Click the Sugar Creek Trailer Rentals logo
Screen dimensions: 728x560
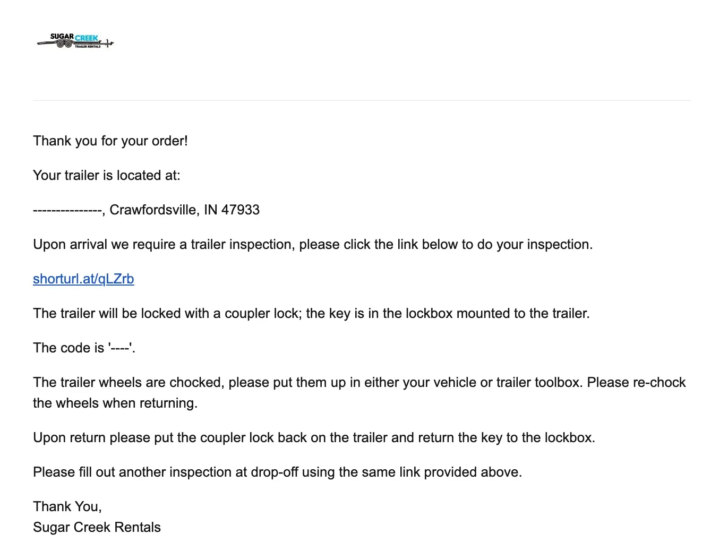tap(75, 41)
